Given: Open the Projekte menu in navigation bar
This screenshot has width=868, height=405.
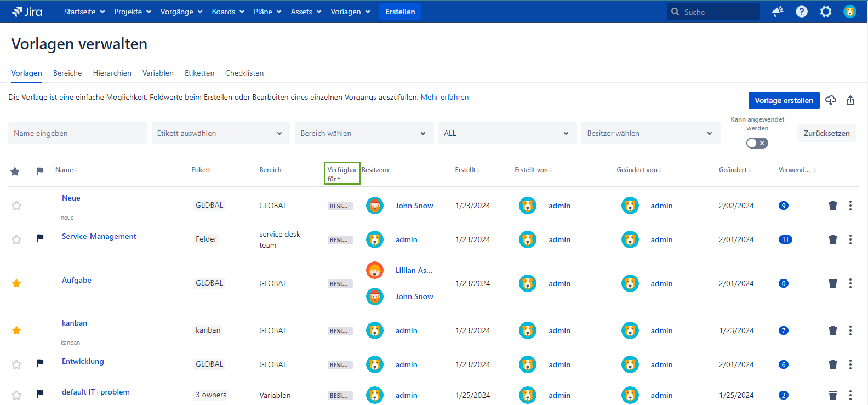Looking at the screenshot, I should 132,12.
